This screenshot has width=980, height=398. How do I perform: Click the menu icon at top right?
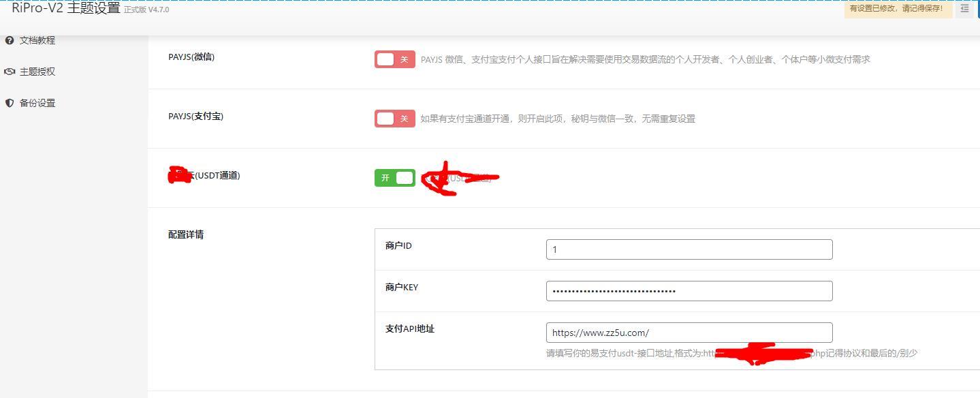tap(964, 9)
